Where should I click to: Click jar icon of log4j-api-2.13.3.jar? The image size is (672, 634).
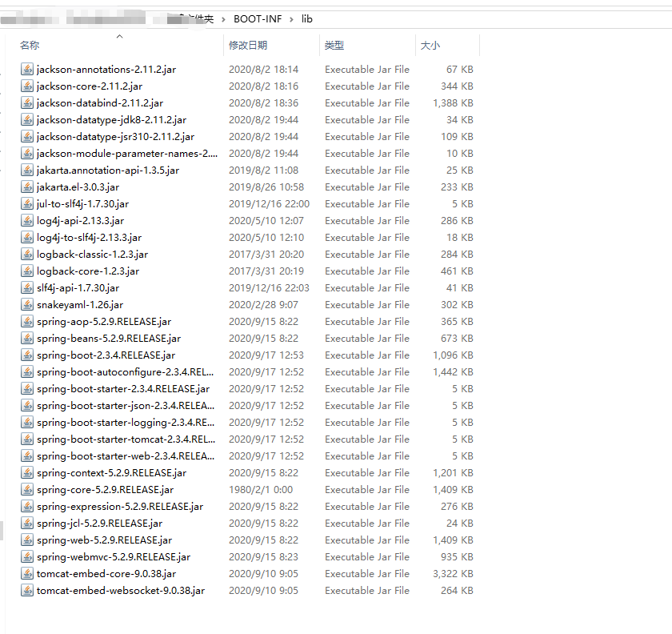[27, 220]
